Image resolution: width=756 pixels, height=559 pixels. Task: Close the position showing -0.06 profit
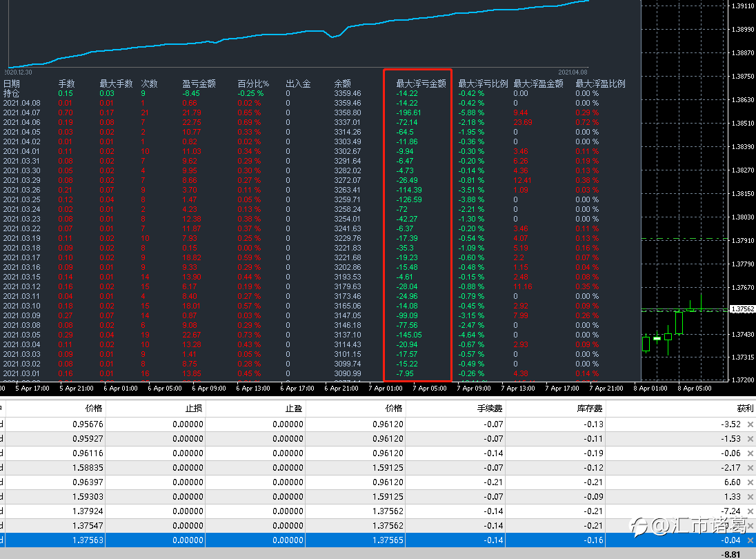point(750,453)
